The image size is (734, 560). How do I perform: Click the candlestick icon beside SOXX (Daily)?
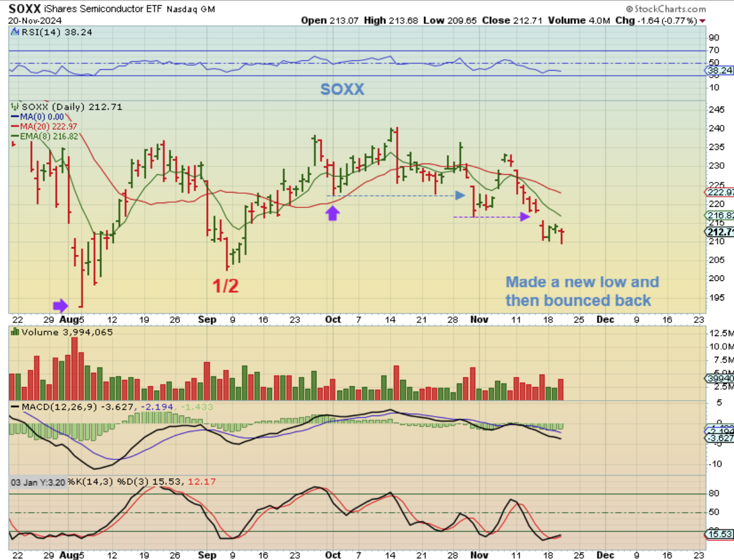14,107
